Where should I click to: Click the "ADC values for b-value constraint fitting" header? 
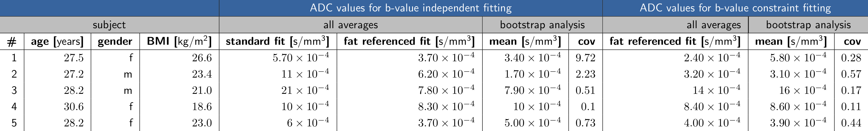click(735, 8)
